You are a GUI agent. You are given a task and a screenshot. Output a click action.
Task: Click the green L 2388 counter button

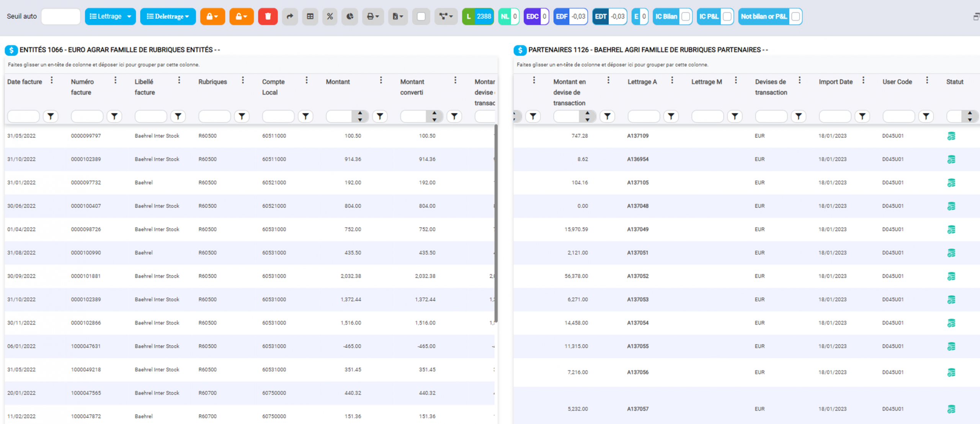point(478,16)
